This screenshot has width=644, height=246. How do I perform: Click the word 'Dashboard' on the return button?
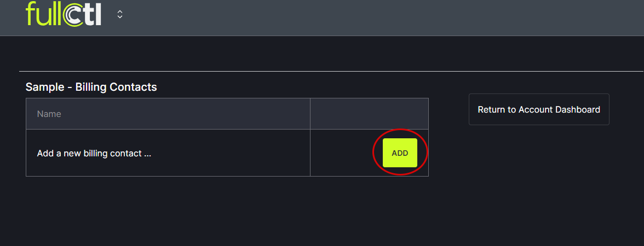(578, 109)
